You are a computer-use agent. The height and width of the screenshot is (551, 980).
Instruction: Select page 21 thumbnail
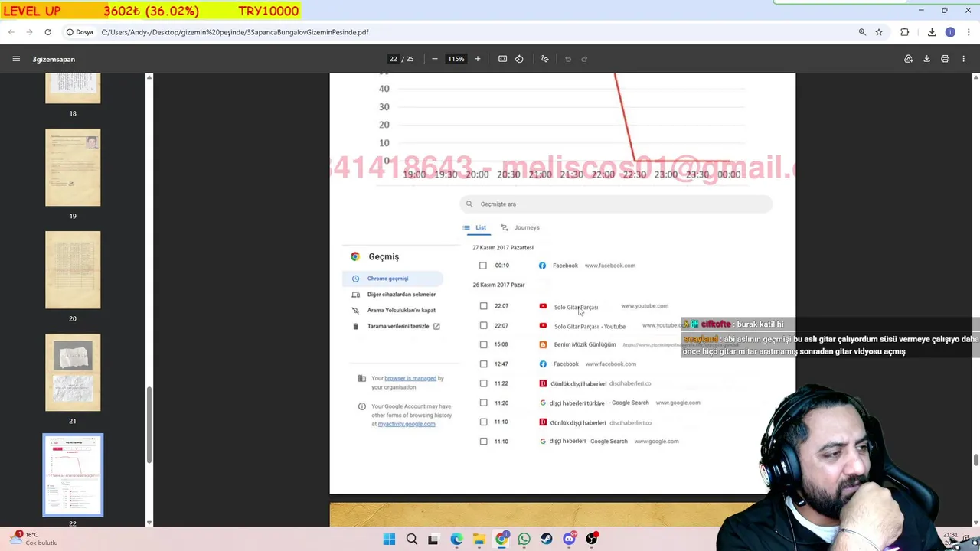(73, 373)
